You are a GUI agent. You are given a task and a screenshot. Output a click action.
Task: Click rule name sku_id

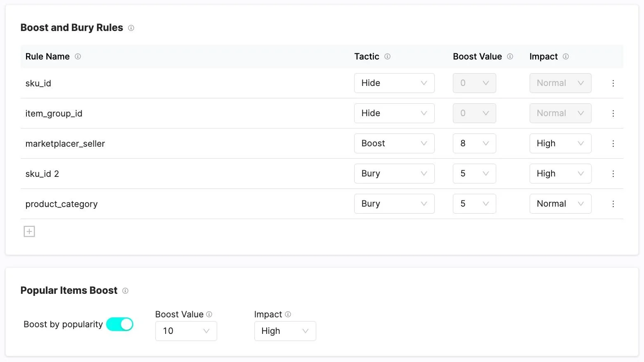click(x=38, y=83)
